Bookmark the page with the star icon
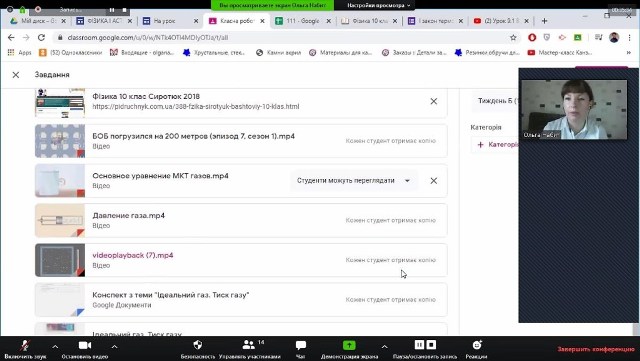The height and width of the screenshot is (361, 640). click(513, 38)
